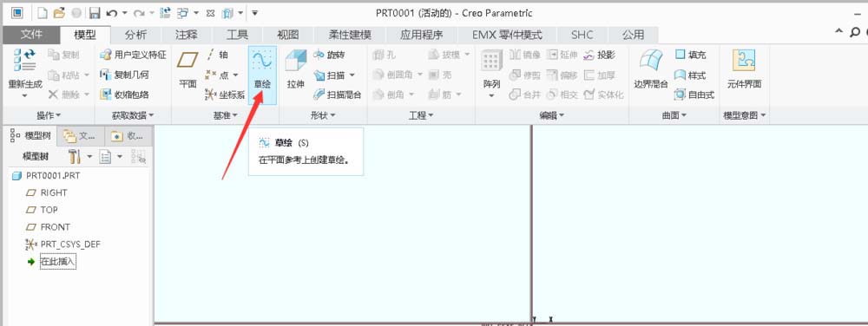The image size is (868, 326).
Task: Switch to the 模型树 (Model Tree) panel tab
Action: click(x=31, y=136)
